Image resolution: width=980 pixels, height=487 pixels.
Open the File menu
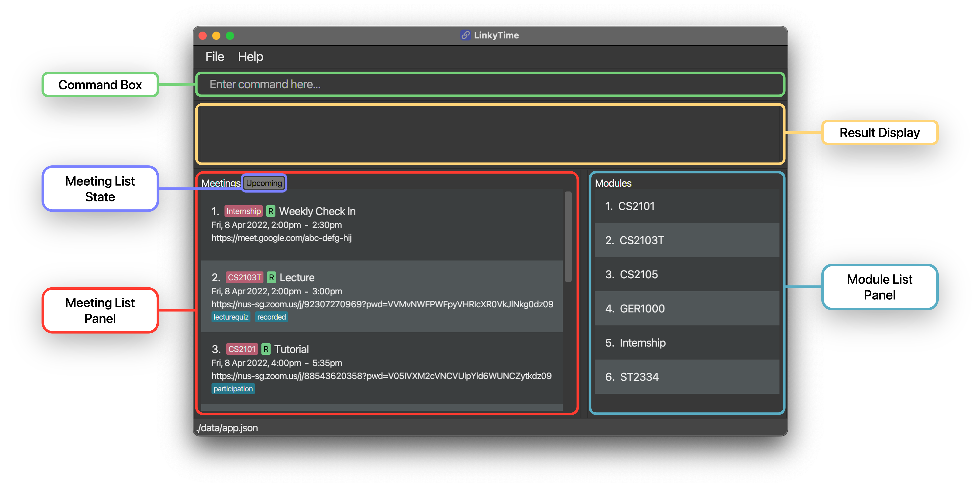click(x=215, y=57)
